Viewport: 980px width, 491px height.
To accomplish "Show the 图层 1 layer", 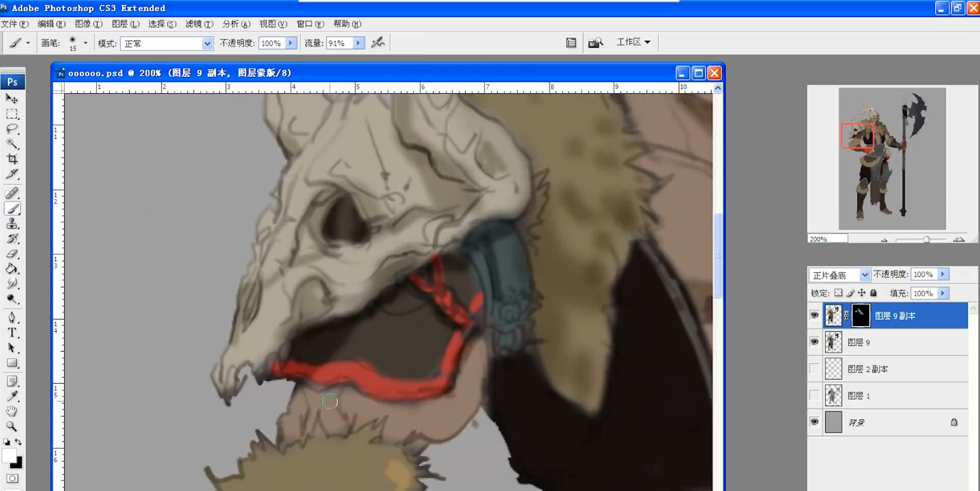I will tap(814, 396).
